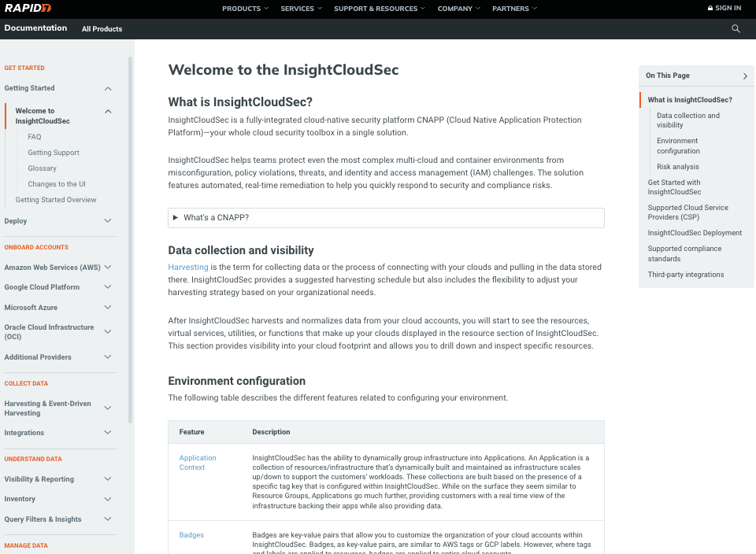
Task: Expand the Deploy sidebar section
Action: coord(108,221)
